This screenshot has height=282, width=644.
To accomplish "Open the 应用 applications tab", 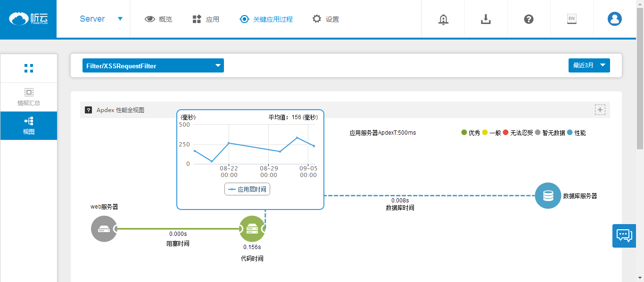I will point(206,19).
